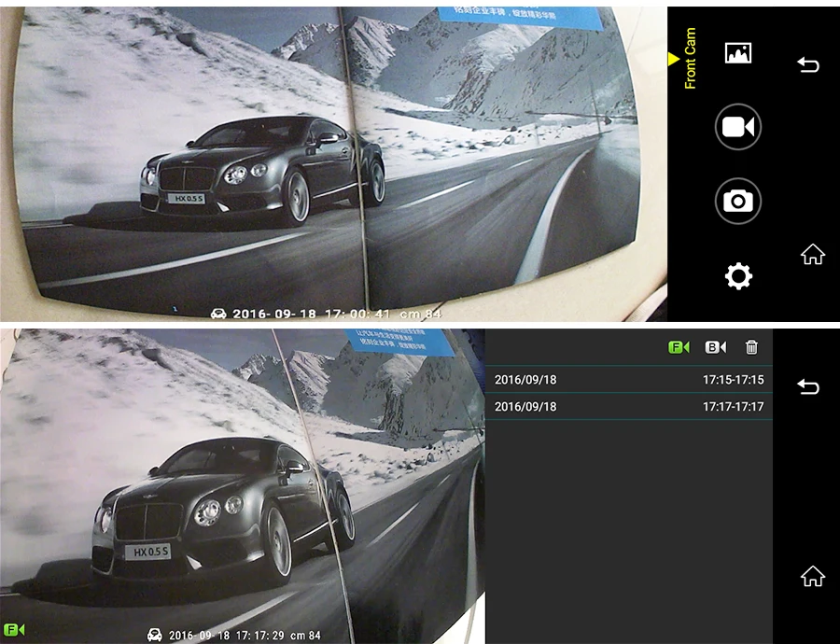Click the car icon in lower timestamp

coord(154,635)
